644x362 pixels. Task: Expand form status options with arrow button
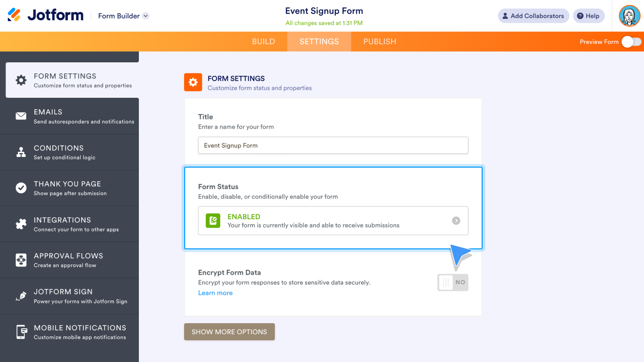456,221
